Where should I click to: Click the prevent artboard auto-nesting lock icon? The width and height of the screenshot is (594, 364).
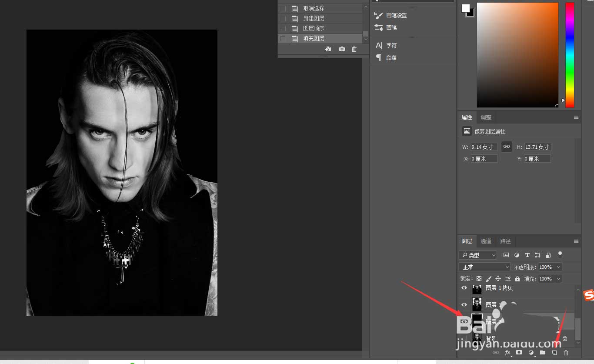click(507, 279)
